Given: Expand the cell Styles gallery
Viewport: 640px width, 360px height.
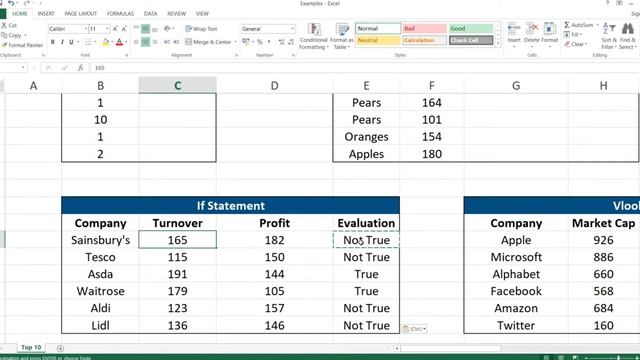Looking at the screenshot, I should [498, 43].
